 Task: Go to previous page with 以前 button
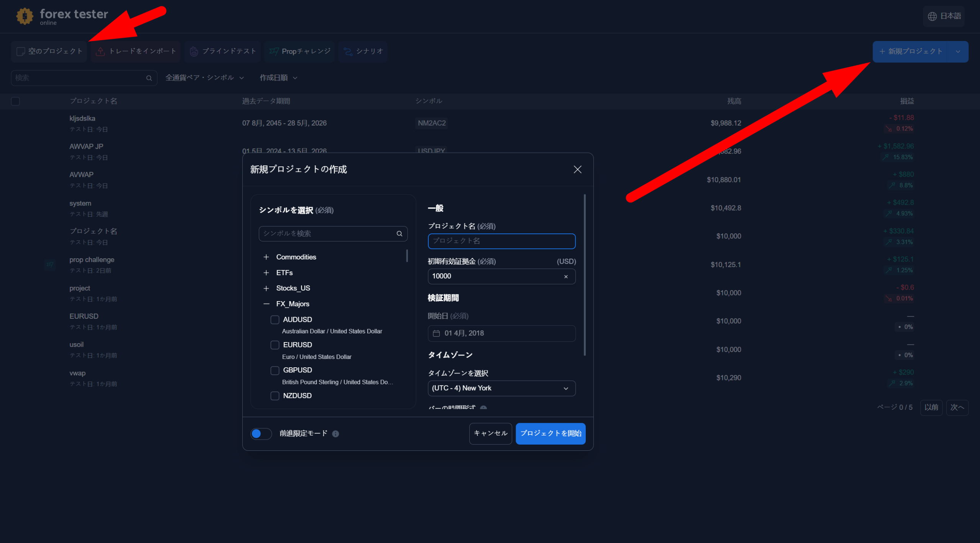[931, 408]
